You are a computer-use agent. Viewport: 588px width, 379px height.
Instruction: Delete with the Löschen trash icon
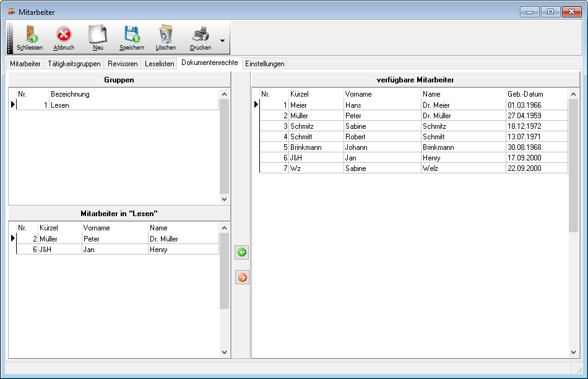165,35
